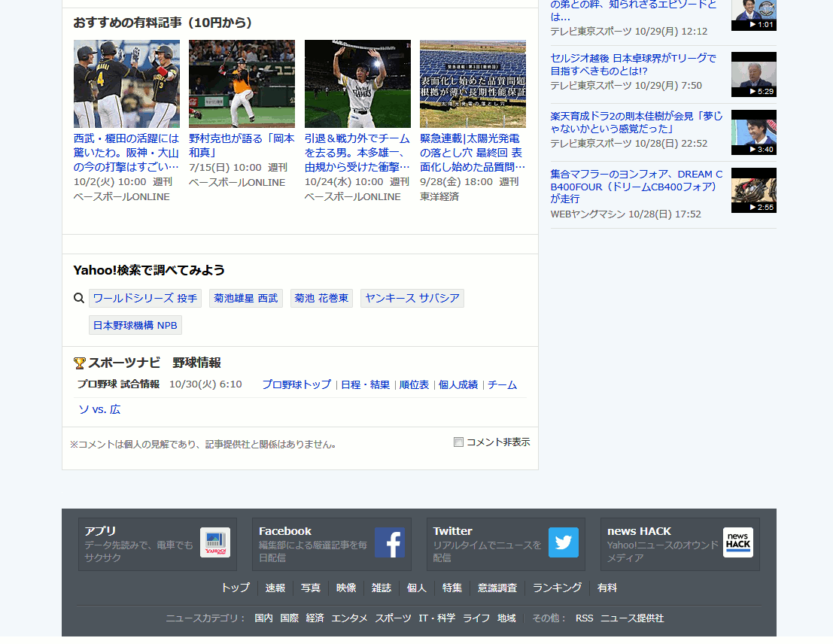Image resolution: width=833 pixels, height=644 pixels.
Task: Go to 有料 in footer menu
Action: [x=607, y=588]
